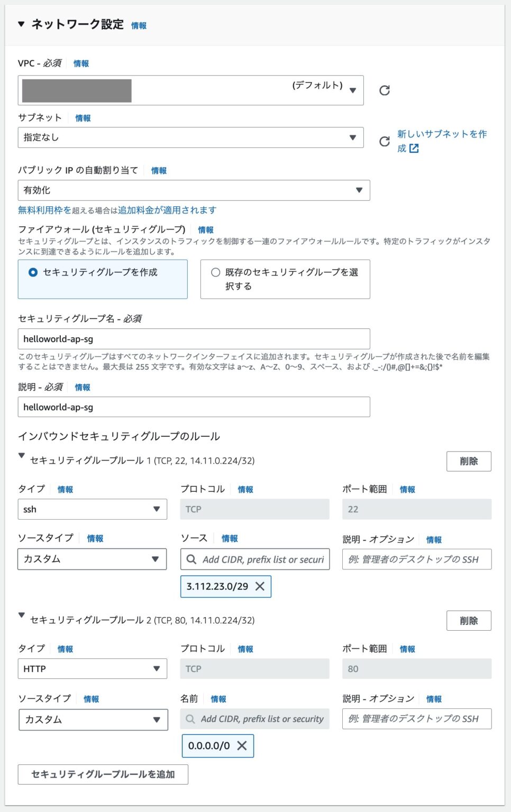Screen dimensions: 511x812
Task: Choose 既存のセキュリティグループを選択する option
Action: click(x=215, y=272)
